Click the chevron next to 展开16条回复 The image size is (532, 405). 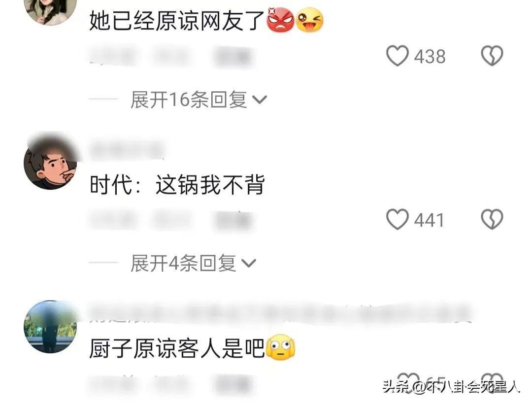point(260,100)
